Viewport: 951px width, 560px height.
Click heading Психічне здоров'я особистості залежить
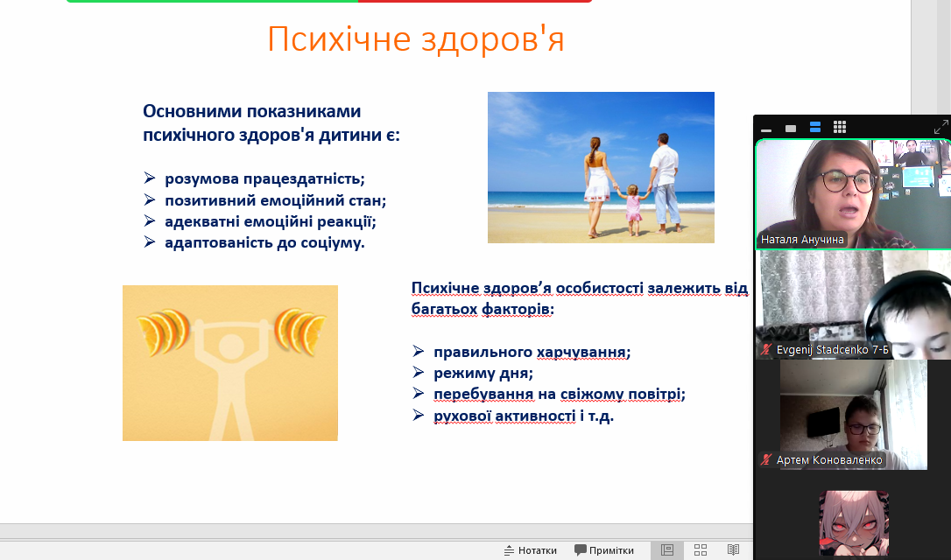(x=579, y=298)
